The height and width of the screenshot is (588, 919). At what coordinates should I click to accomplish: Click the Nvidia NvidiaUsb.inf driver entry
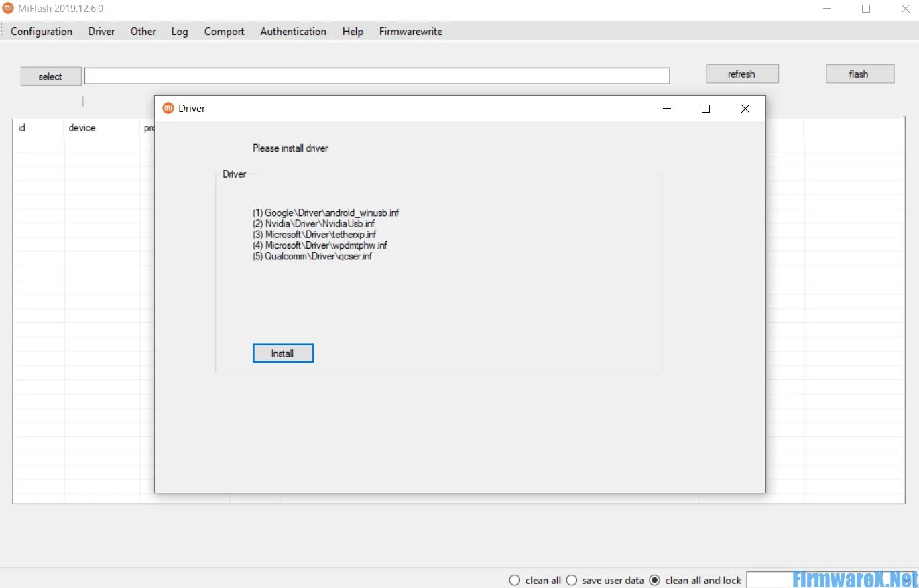tap(313, 223)
